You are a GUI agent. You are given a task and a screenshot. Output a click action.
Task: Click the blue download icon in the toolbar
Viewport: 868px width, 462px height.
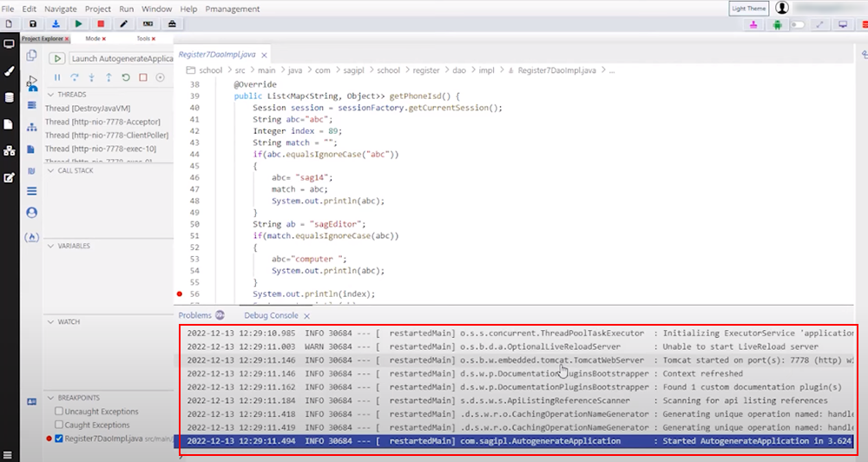pos(56,24)
